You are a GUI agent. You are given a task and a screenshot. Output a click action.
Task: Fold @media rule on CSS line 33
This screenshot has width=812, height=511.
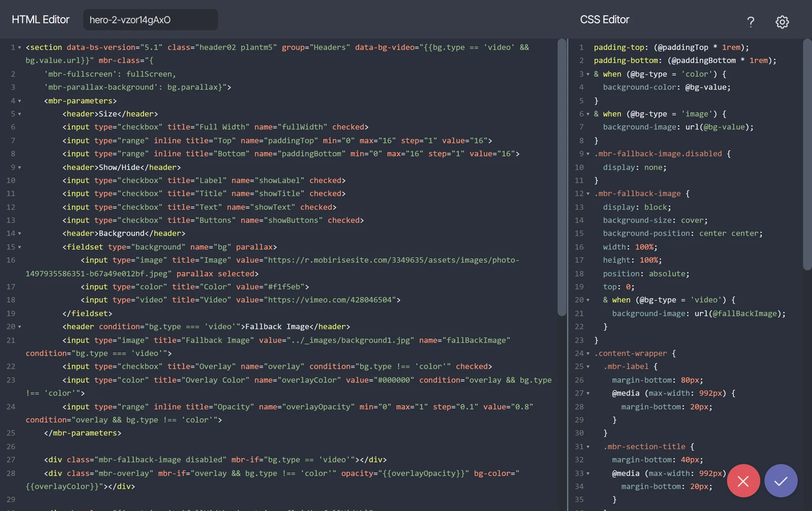point(588,473)
